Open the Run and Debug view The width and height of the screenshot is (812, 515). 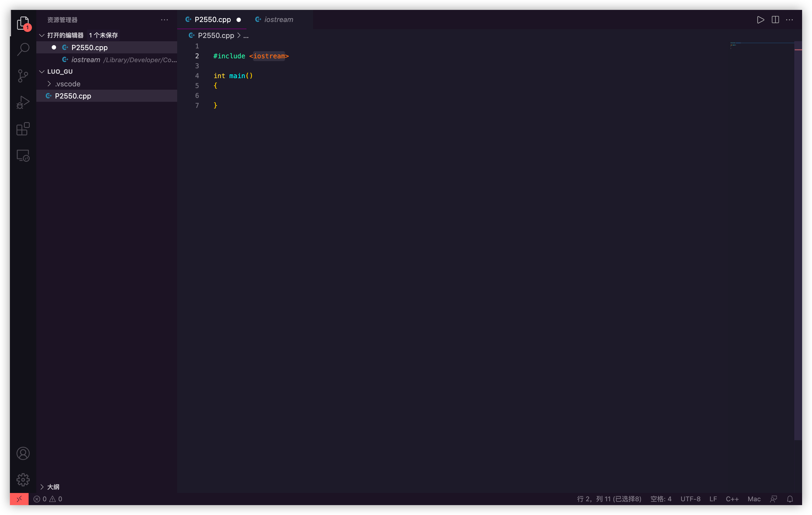coord(23,102)
